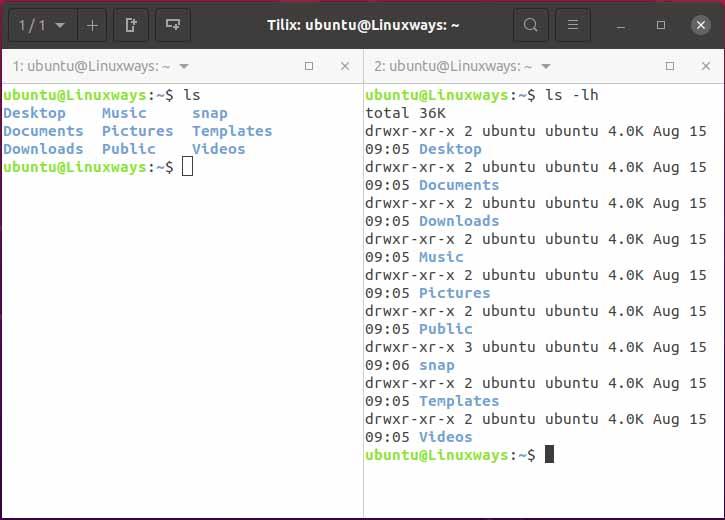Click 'Pictures' in left terminal ls output
This screenshot has height=520, width=725.
tap(137, 131)
